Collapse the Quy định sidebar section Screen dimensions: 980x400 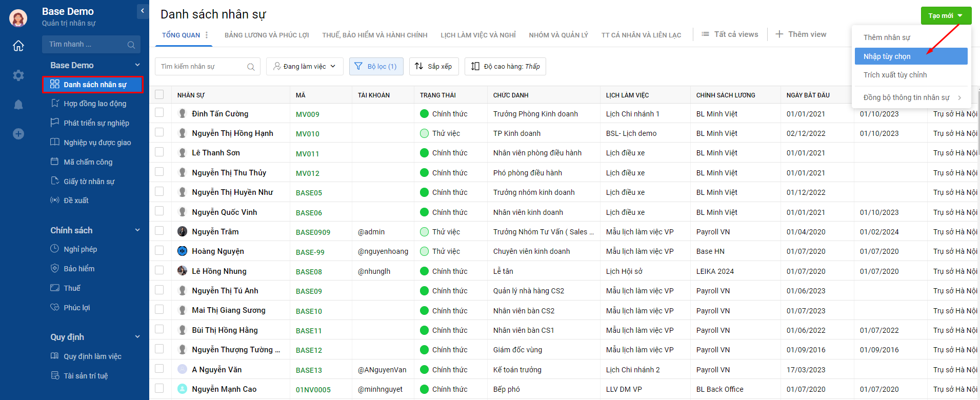click(137, 337)
